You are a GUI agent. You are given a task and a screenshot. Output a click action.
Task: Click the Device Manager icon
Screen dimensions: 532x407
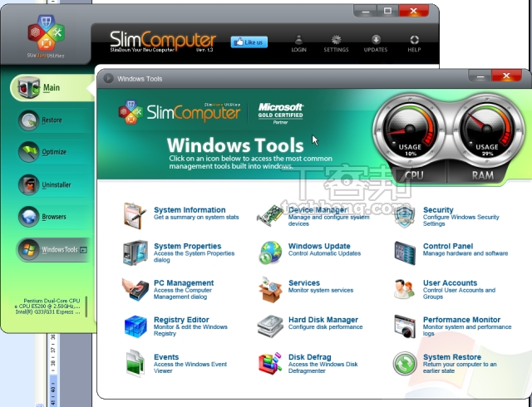coord(270,215)
